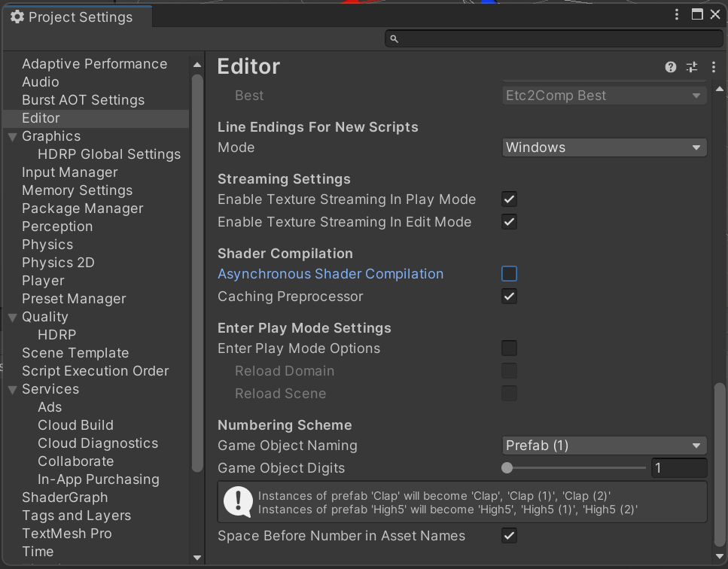728x569 pixels.
Task: Select Player in the settings list
Action: [x=43, y=281]
